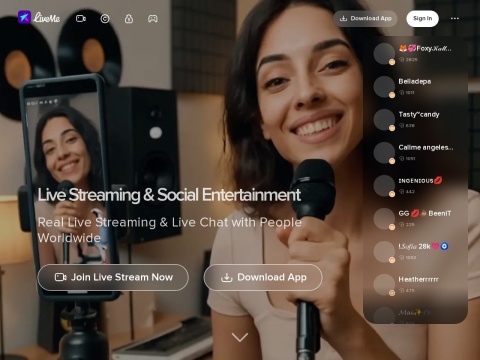Viewport: 480px width, 360px height.
Task: Open Sofia 28K streamer avatar
Action: pyautogui.click(x=384, y=251)
